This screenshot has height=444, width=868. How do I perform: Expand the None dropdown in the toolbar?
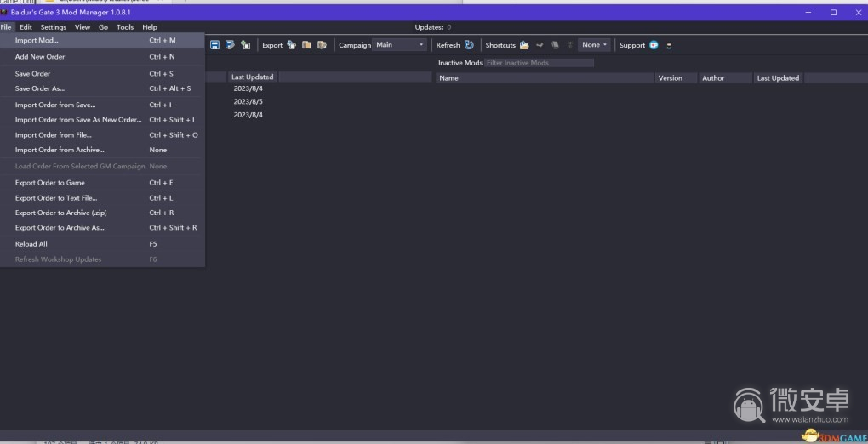[x=594, y=45]
